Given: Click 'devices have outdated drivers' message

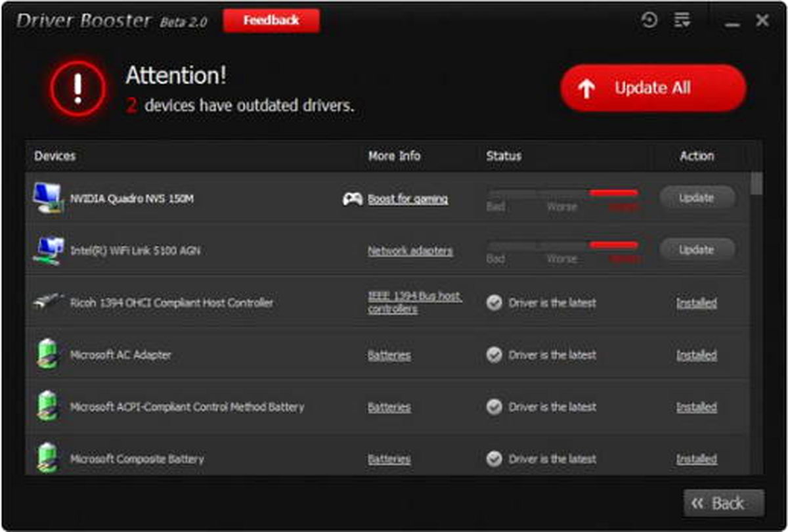Looking at the screenshot, I should click(x=249, y=106).
